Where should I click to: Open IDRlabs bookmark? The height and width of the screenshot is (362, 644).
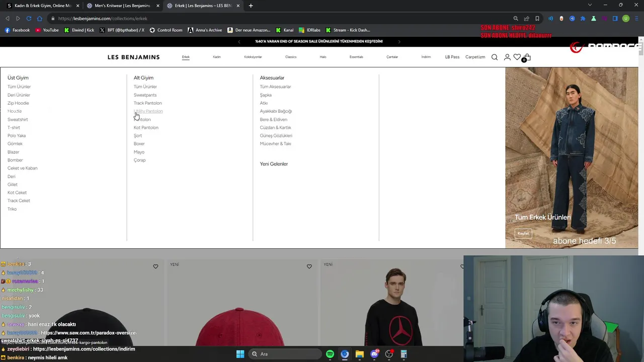(309, 30)
